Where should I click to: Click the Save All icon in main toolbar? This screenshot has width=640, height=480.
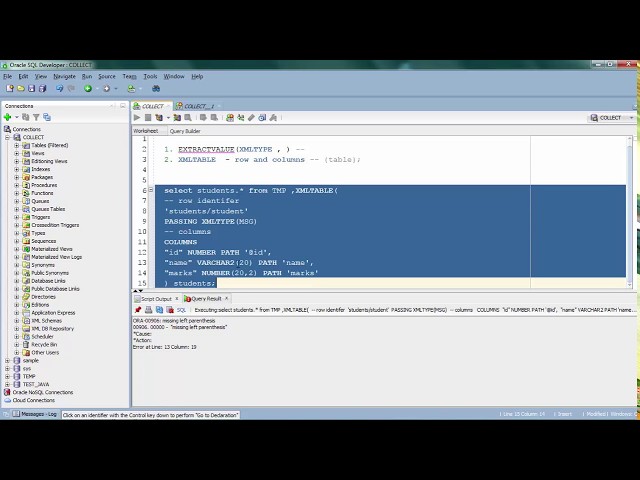point(42,88)
